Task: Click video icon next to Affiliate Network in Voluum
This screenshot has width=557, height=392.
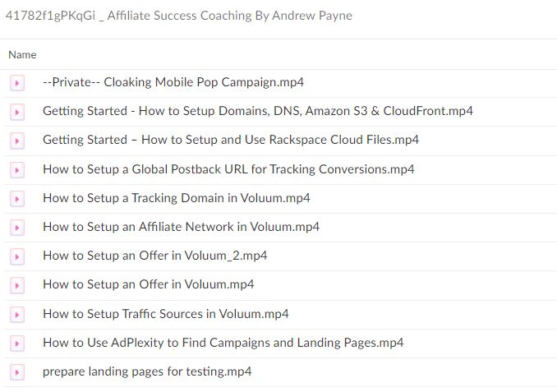Action: (x=16, y=227)
